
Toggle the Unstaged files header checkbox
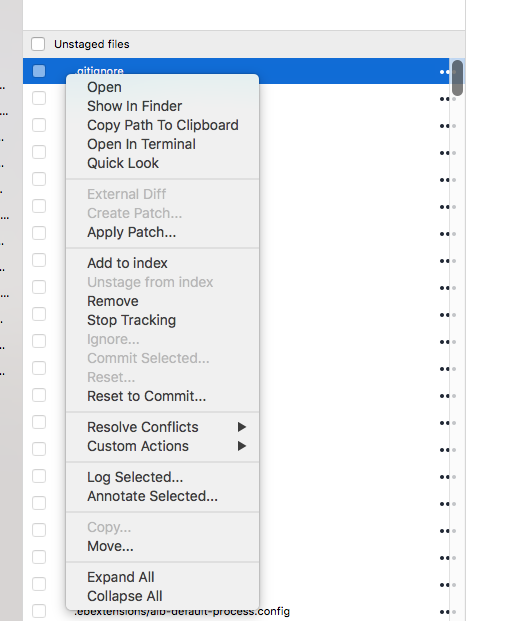(38, 44)
